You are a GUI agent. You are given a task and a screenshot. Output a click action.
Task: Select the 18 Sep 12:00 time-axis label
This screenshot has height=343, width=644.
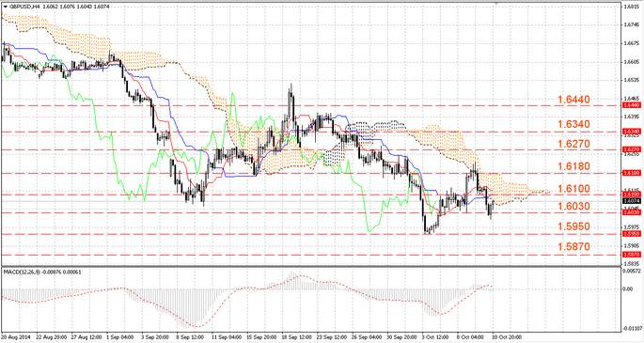296,337
